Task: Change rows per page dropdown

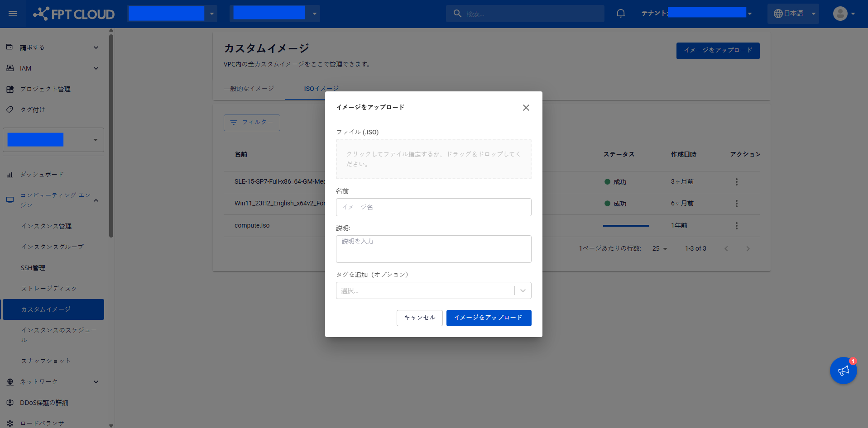Action: 660,249
